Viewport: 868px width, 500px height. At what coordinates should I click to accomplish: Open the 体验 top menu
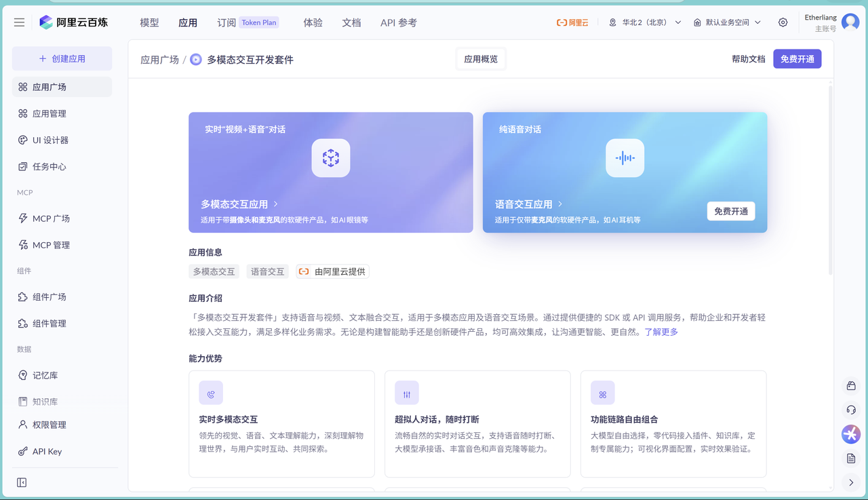[x=313, y=22]
